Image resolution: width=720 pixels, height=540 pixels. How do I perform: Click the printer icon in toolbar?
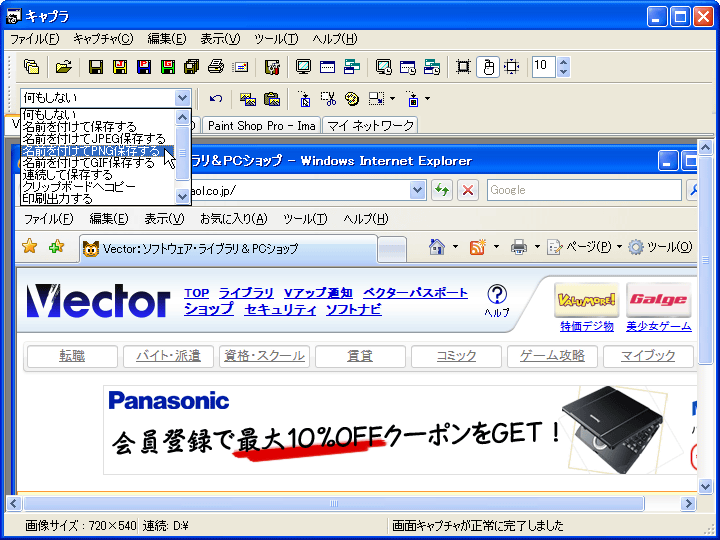tap(216, 67)
